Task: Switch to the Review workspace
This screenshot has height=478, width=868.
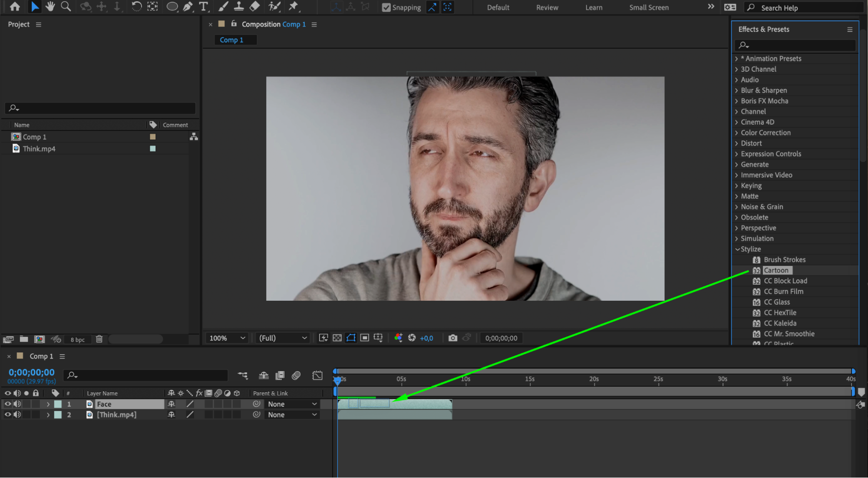Action: coord(547,7)
